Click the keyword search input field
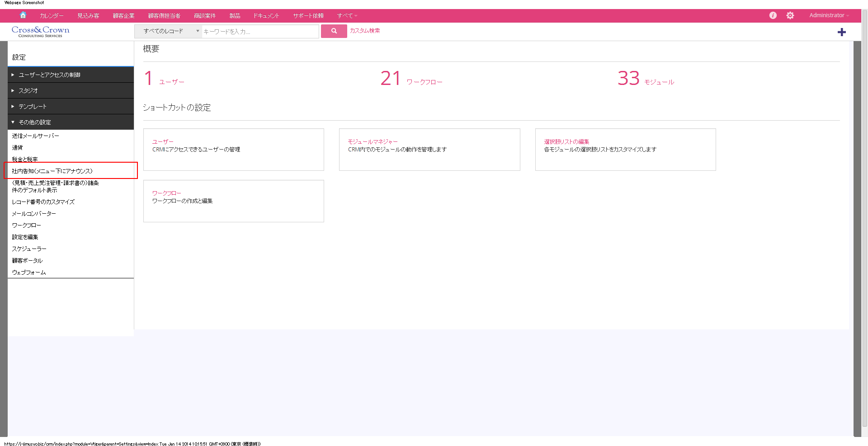The width and height of the screenshot is (868, 446). coord(260,31)
